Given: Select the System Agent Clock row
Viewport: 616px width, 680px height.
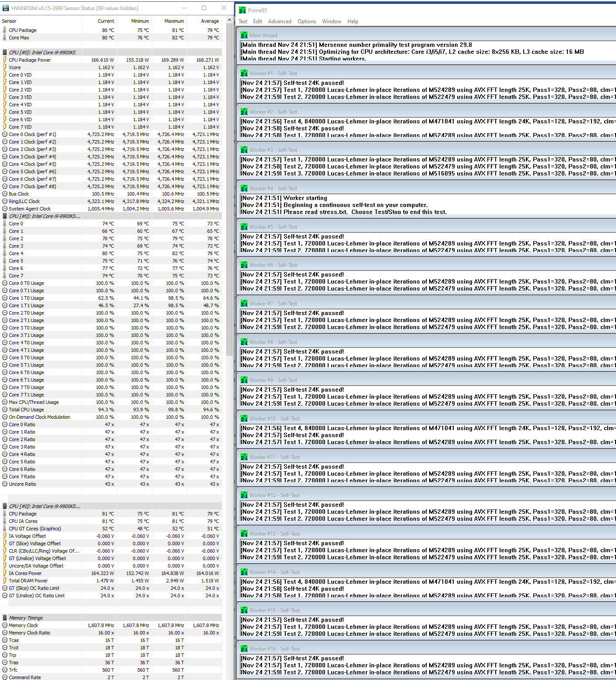Looking at the screenshot, I should [111, 209].
